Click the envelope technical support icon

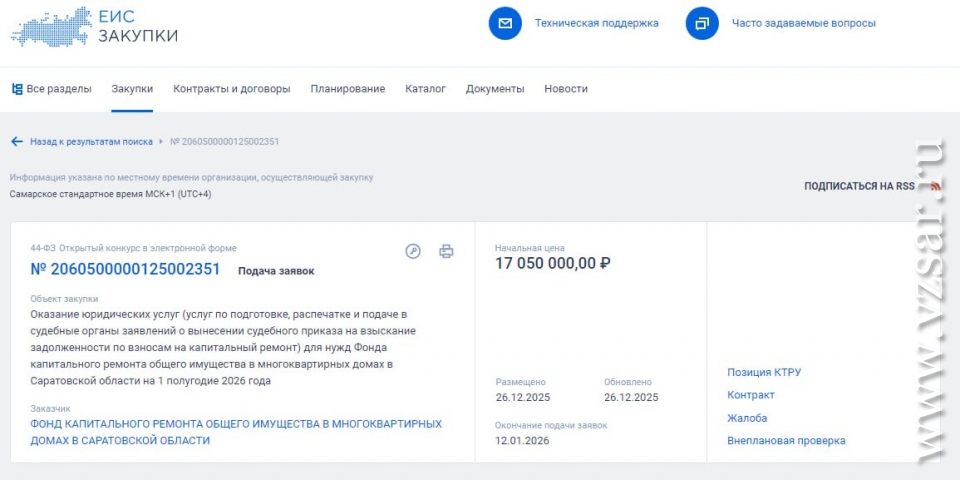[x=505, y=23]
